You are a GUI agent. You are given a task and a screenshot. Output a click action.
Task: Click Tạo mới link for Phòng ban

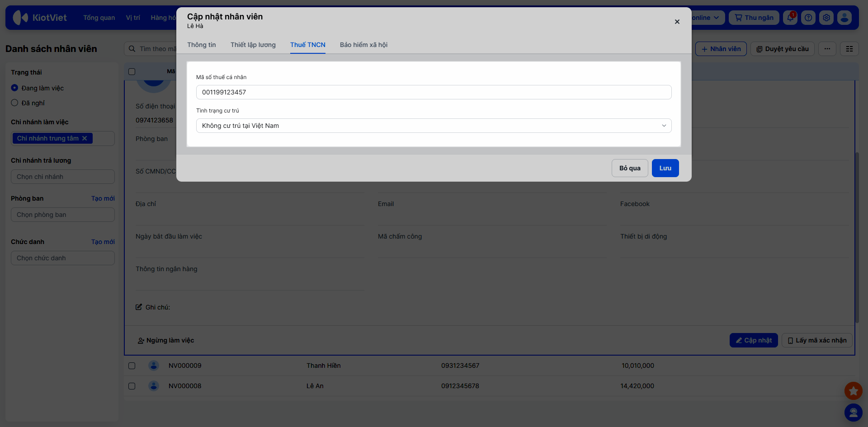103,198
